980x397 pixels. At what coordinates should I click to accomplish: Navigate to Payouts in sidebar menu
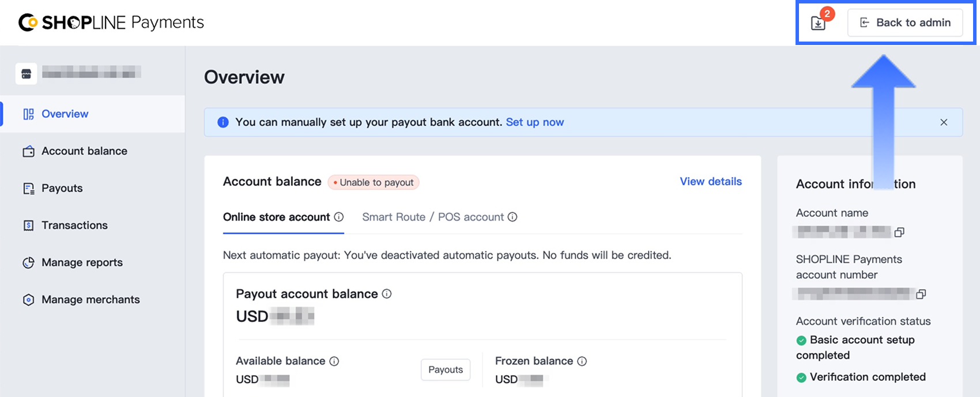tap(62, 188)
